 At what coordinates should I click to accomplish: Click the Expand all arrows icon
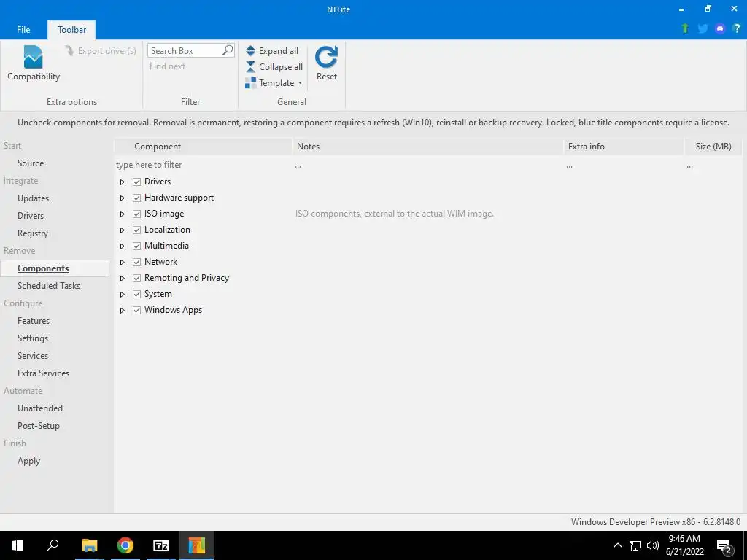click(251, 51)
